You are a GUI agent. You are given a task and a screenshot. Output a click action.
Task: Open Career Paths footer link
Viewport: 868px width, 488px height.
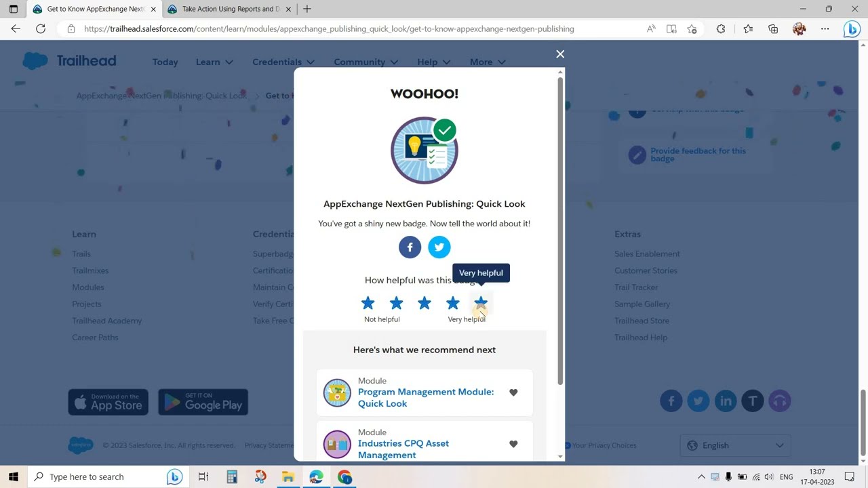coord(95,338)
